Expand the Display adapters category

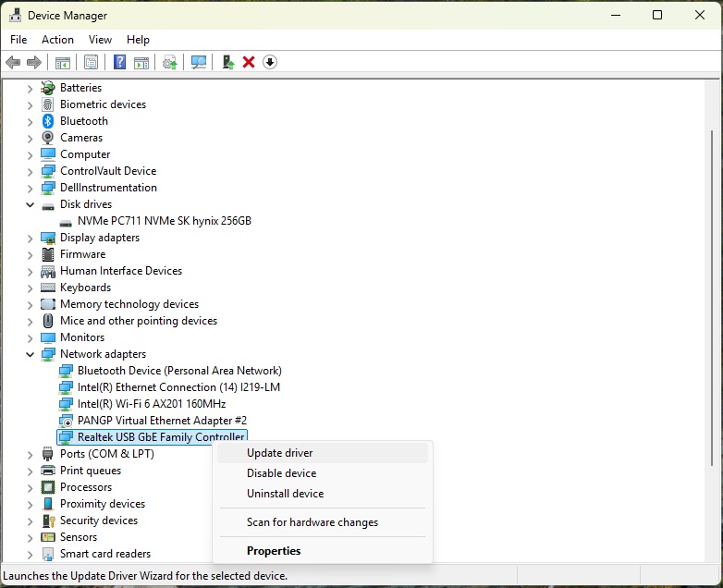pos(30,238)
